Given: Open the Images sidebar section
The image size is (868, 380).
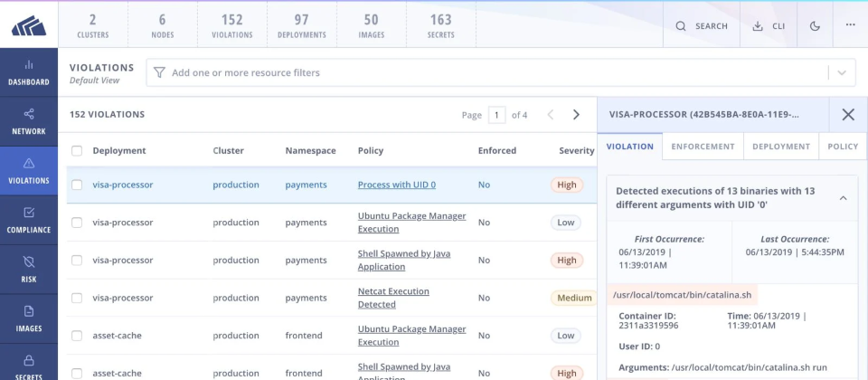Looking at the screenshot, I should pos(29,319).
